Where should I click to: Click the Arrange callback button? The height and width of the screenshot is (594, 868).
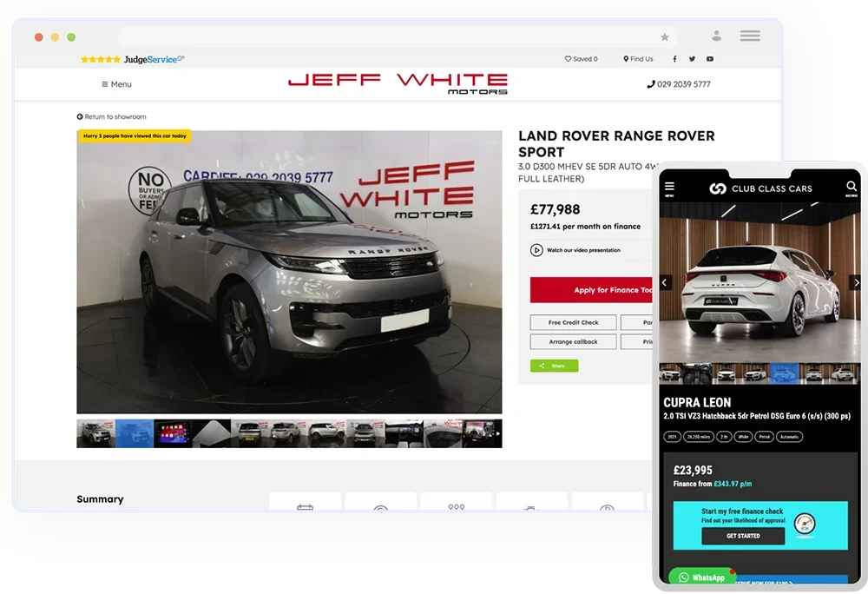click(x=573, y=341)
